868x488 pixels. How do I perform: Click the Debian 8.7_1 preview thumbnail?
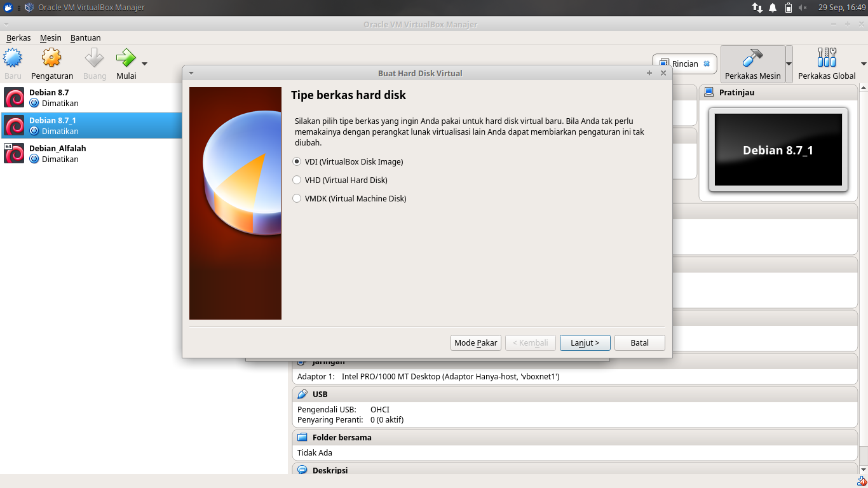778,150
